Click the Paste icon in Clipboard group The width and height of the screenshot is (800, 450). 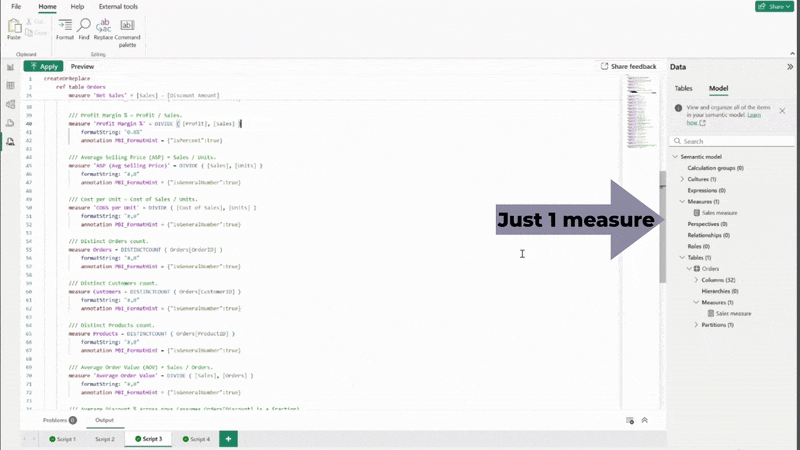(14, 29)
